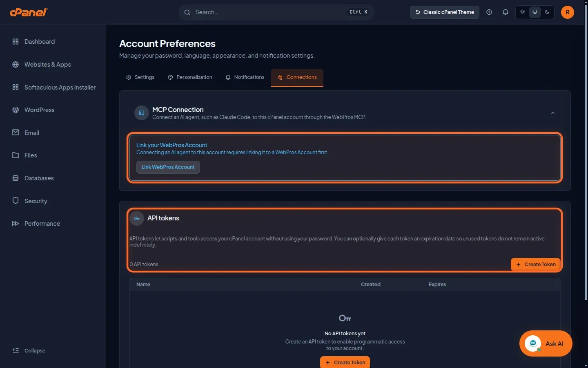Viewport: 588px width, 368px height.
Task: Switch to Classic cPanel Theme
Action: [x=445, y=12]
